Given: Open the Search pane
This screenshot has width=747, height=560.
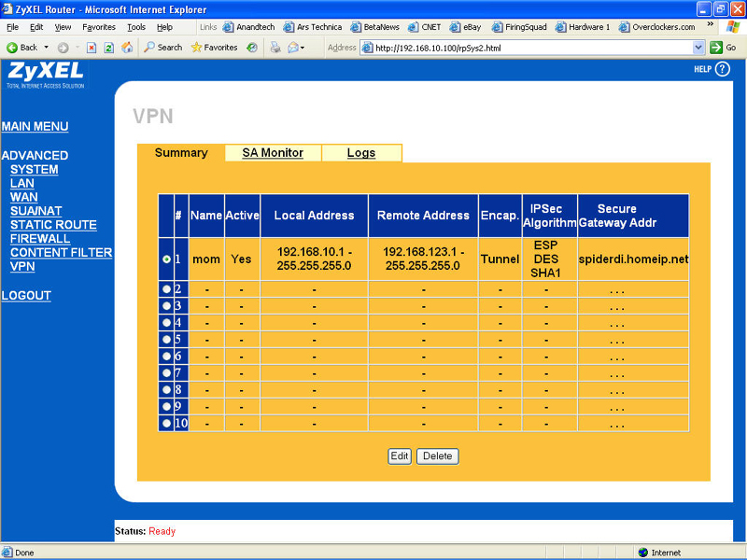Looking at the screenshot, I should pos(162,48).
